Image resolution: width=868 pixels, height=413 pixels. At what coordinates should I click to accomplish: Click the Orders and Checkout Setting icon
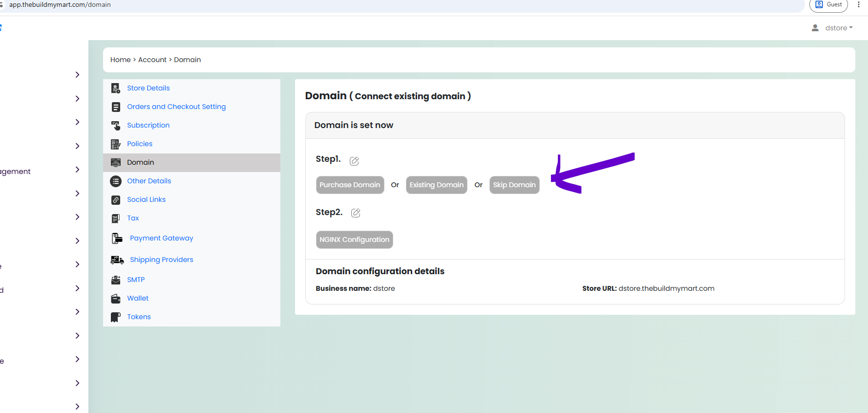point(116,107)
